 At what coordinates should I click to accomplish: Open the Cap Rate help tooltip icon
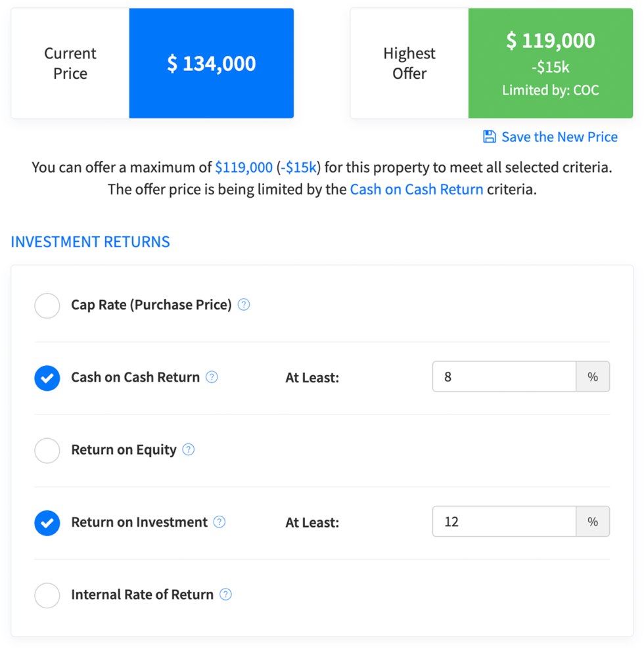244,304
